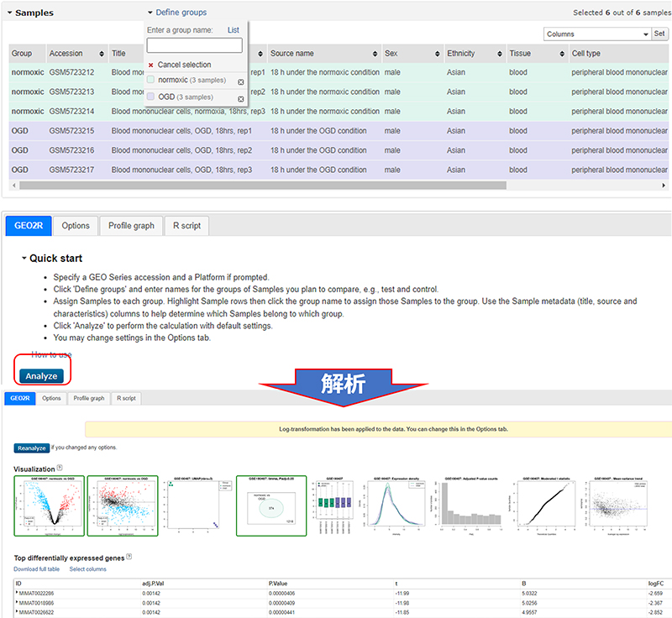Select the GEO2R tab above Quick start
This screenshot has height=618, width=672.
tap(29, 226)
